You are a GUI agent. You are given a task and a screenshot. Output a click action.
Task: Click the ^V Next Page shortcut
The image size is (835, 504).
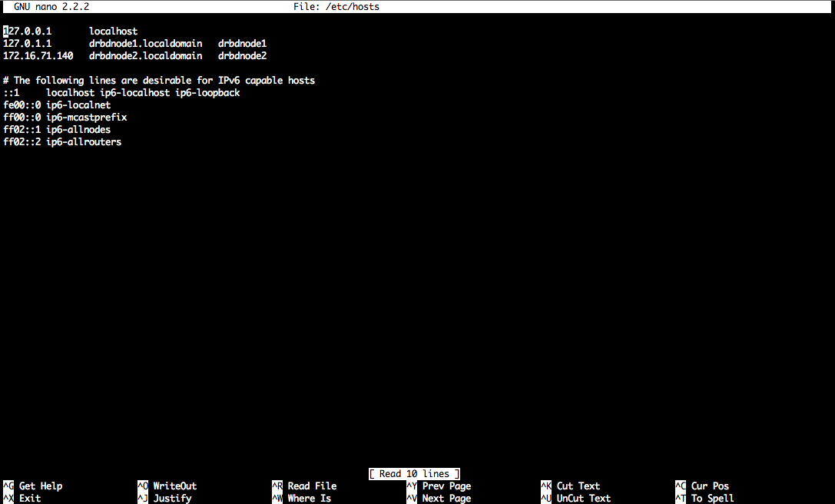(439, 498)
